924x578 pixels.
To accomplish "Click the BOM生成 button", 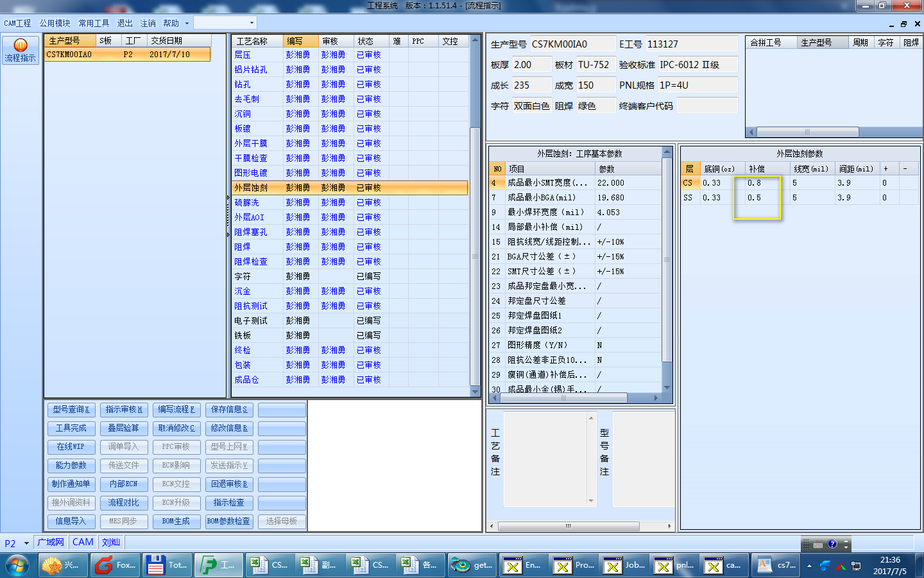I will [x=176, y=521].
